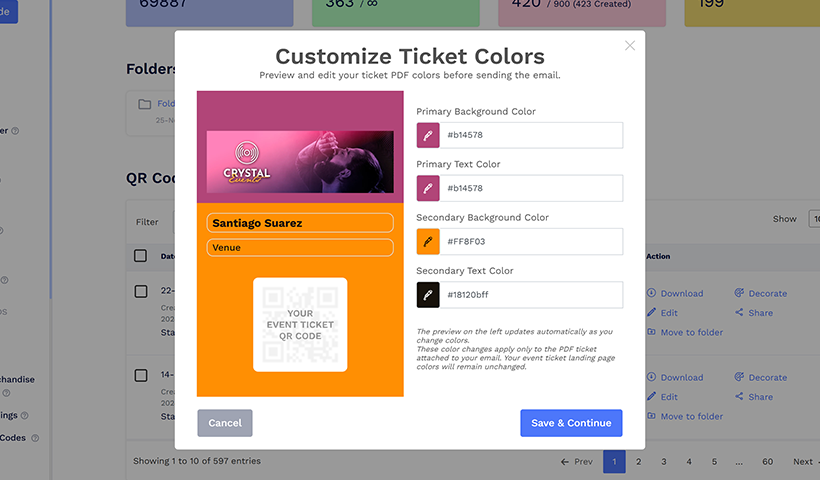Check the first table row checkbox

tap(141, 292)
